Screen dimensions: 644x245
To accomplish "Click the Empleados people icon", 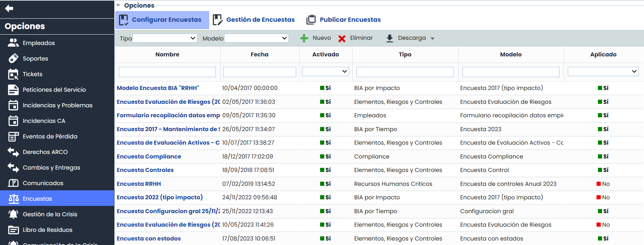I will pyautogui.click(x=13, y=43).
